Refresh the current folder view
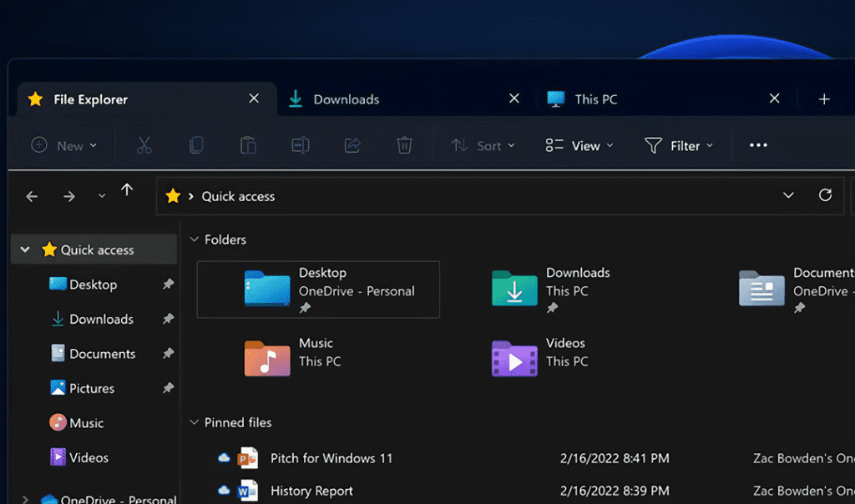The image size is (855, 504). (x=825, y=195)
